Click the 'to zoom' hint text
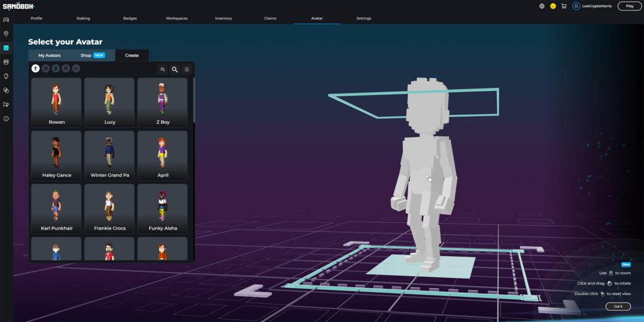 [x=623, y=273]
